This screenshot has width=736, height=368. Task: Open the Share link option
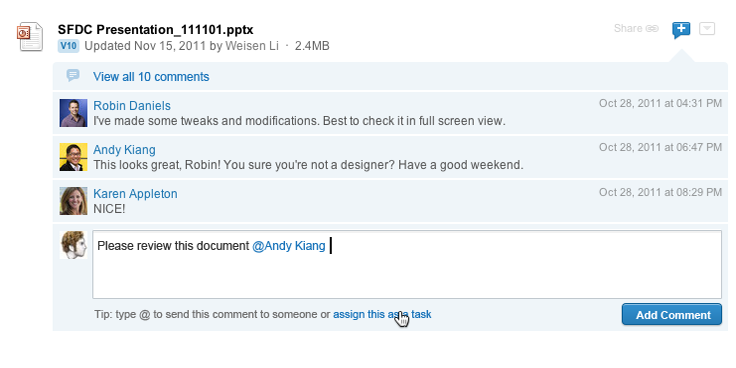pyautogui.click(x=636, y=29)
